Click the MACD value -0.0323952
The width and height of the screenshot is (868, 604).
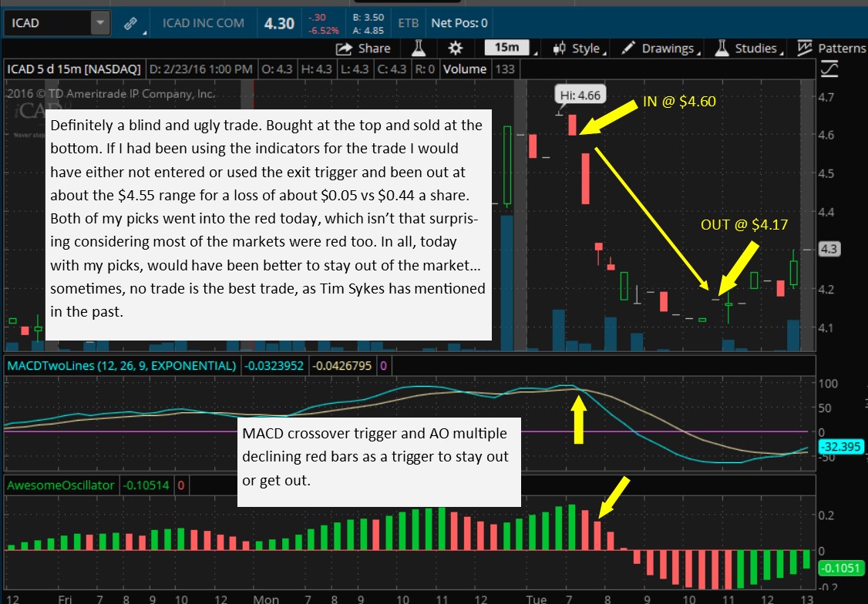[x=274, y=366]
